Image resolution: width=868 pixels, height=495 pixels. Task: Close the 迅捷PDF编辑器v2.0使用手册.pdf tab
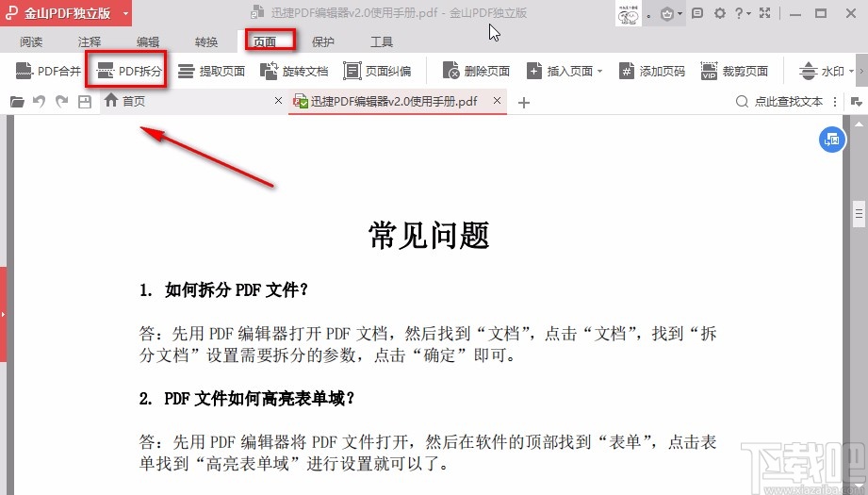tap(497, 100)
